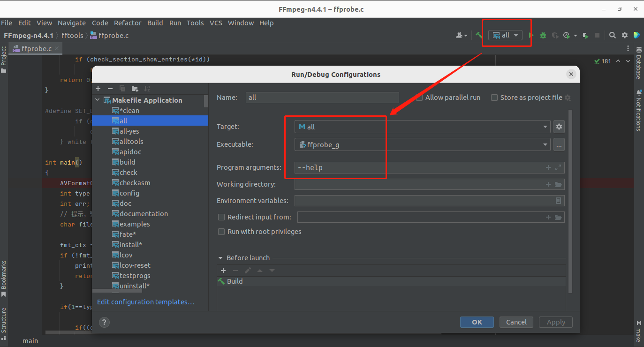The width and height of the screenshot is (644, 347).
Task: Enable Run with root privileges
Action: coord(221,232)
